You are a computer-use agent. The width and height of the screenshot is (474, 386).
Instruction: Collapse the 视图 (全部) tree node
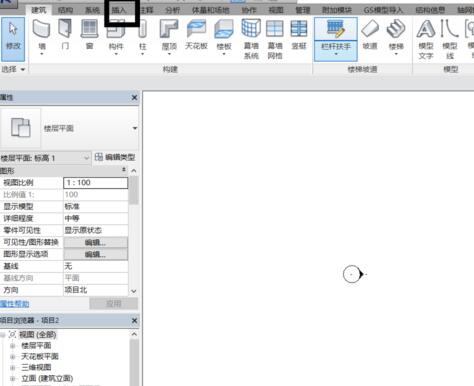3,334
